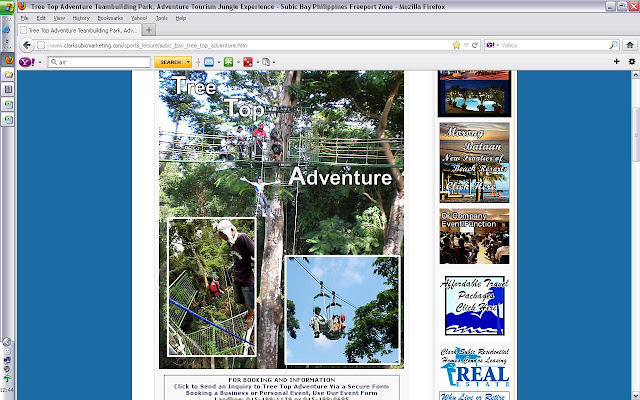Click the plus icon to add toolbar apps
The width and height of the screenshot is (640, 400).
click(617, 62)
